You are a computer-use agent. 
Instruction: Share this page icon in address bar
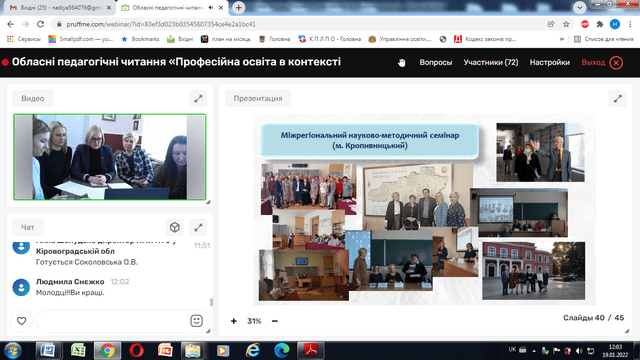(x=551, y=24)
